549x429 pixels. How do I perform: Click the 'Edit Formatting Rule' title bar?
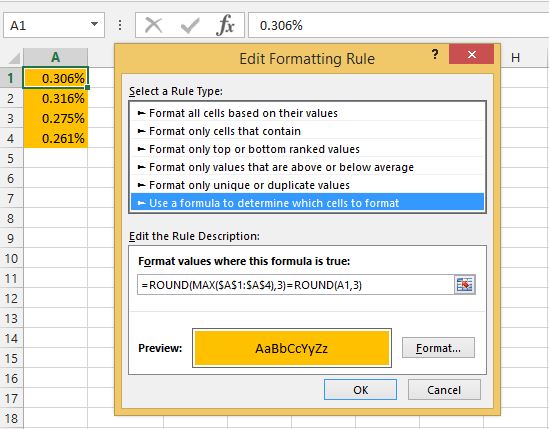coord(307,58)
